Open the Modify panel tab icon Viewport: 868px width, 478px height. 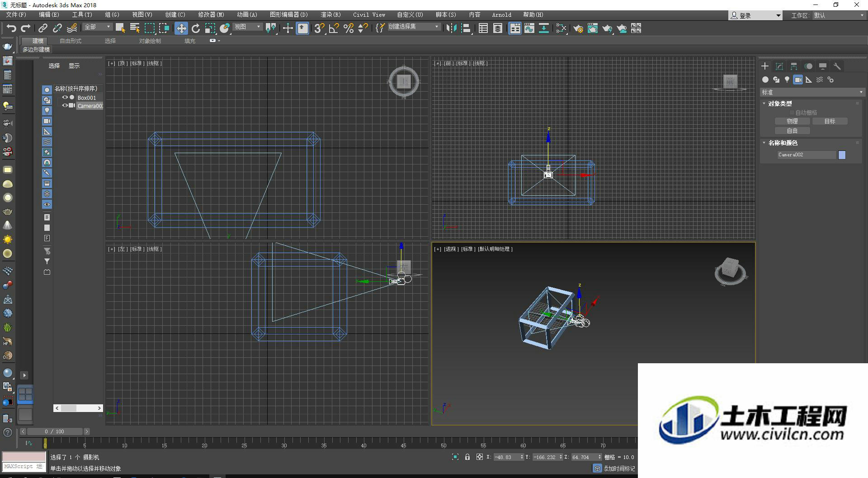[x=779, y=66]
